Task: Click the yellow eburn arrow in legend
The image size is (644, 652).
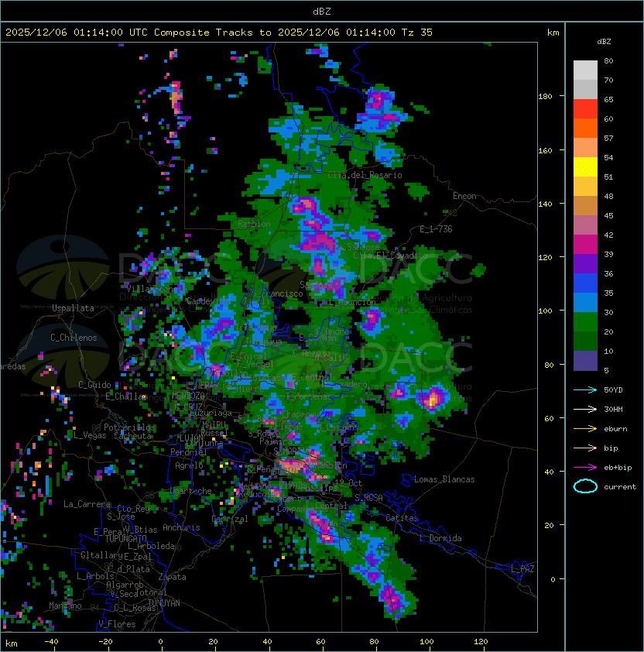Action: [x=585, y=429]
